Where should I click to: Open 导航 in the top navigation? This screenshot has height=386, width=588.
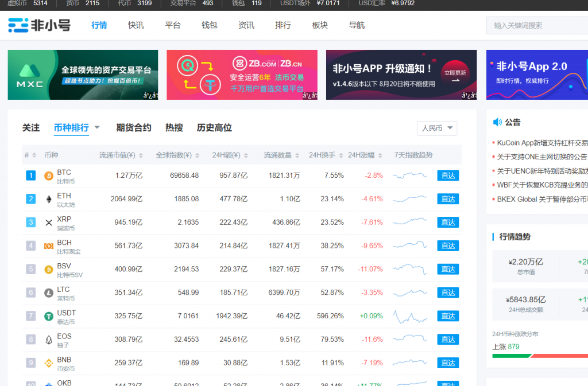point(357,25)
